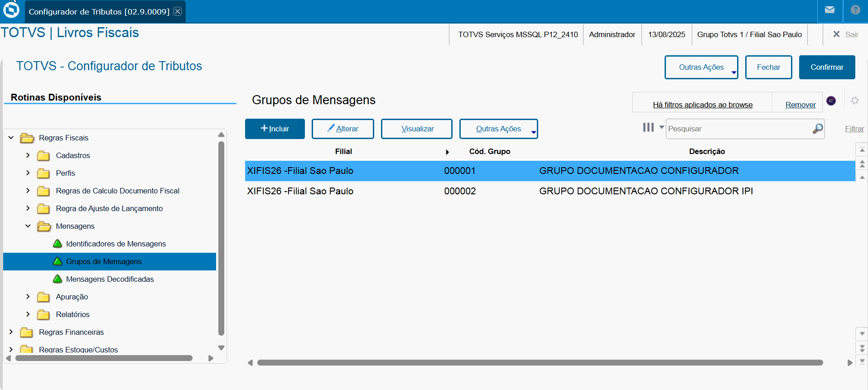Go up one page in grid

click(862, 164)
